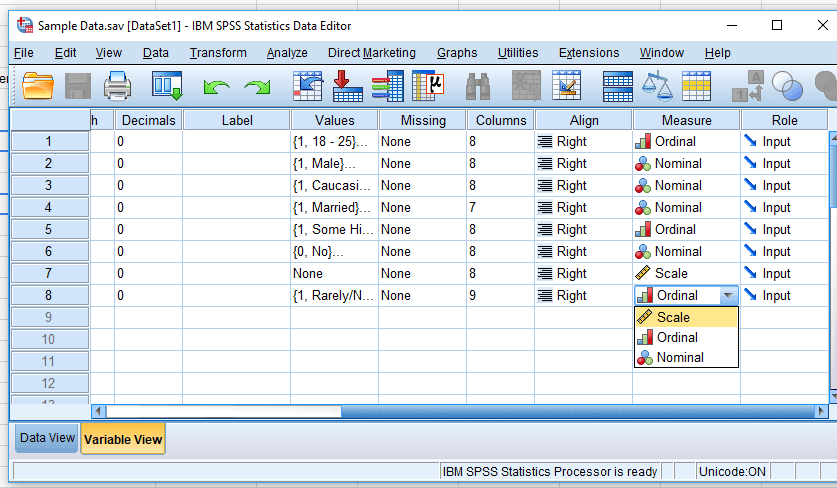Select the Variable View tab

coord(123,439)
